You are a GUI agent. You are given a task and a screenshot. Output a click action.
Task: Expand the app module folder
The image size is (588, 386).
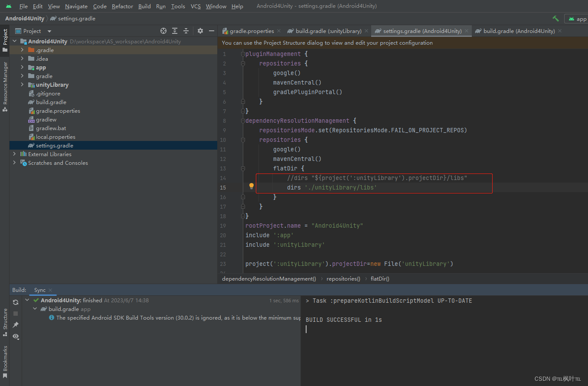22,67
